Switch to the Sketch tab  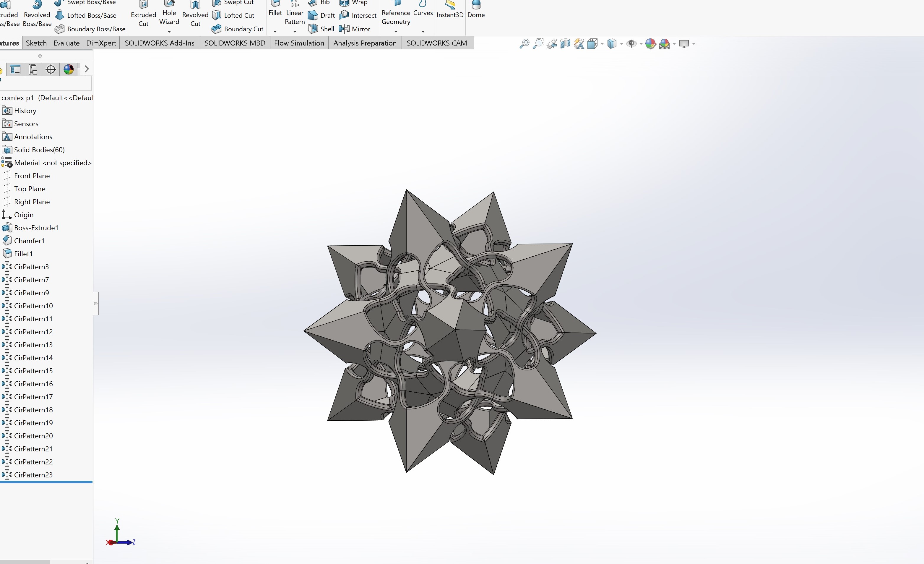(x=36, y=43)
